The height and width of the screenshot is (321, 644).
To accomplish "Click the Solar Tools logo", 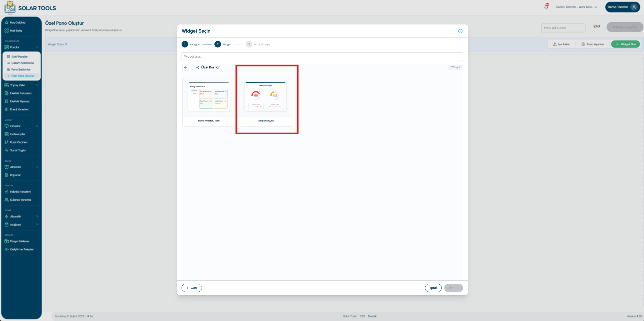I will 30,8.
